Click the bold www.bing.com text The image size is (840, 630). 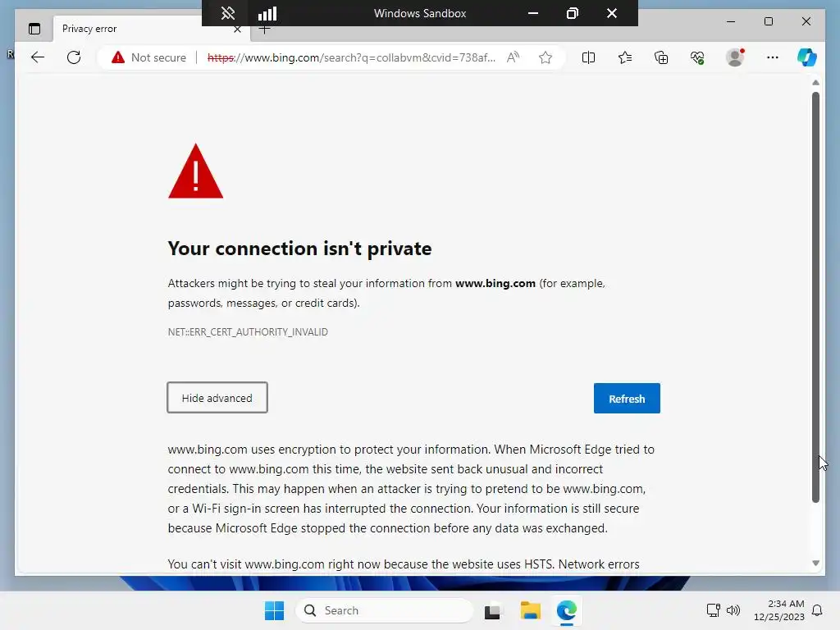495,283
